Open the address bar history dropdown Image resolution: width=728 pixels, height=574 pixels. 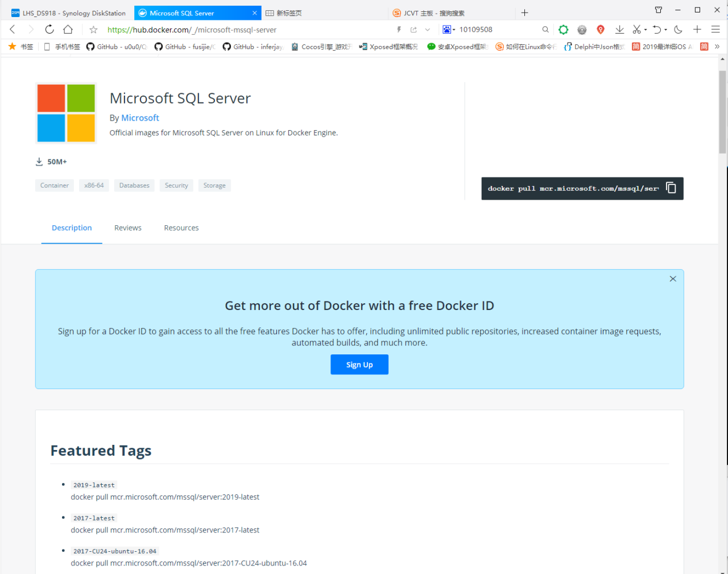tap(428, 30)
